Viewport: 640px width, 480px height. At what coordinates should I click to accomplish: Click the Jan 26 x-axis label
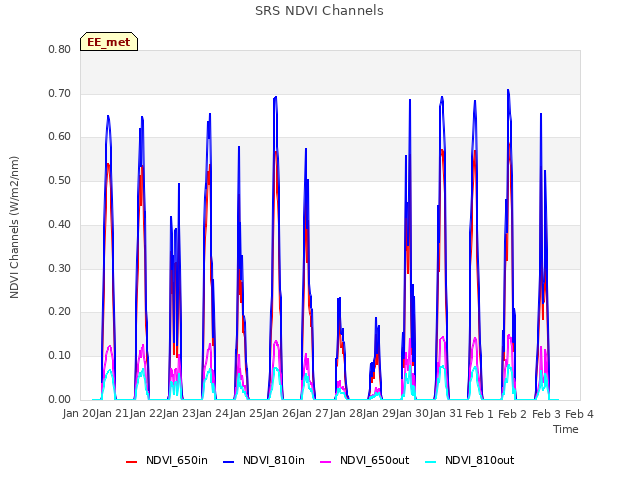click(x=279, y=413)
